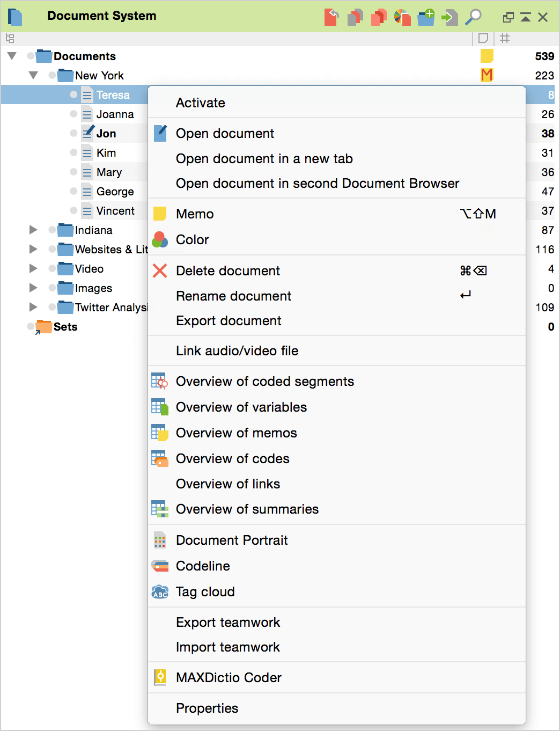Click the red M memo icon for New York

(487, 75)
